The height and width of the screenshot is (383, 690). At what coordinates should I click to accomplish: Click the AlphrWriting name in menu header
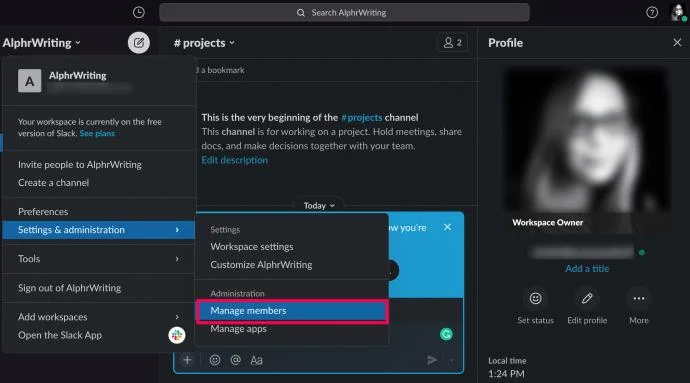tap(77, 76)
